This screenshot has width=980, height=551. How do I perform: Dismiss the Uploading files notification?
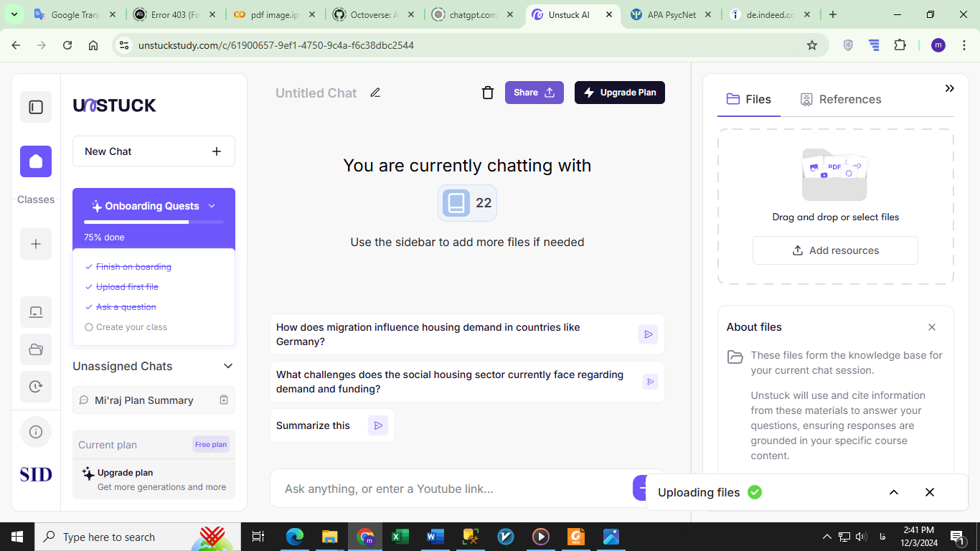(930, 492)
